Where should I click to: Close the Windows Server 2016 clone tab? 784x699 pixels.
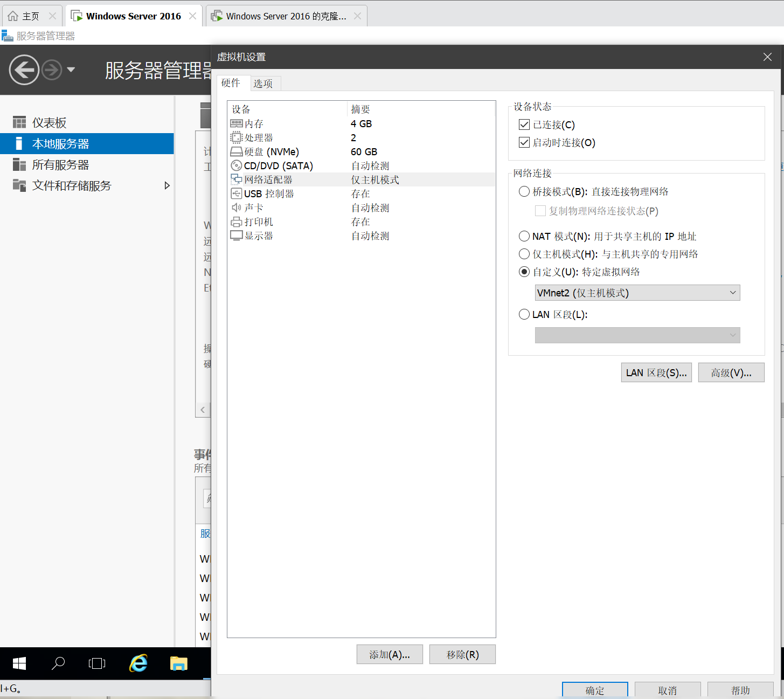coord(357,16)
